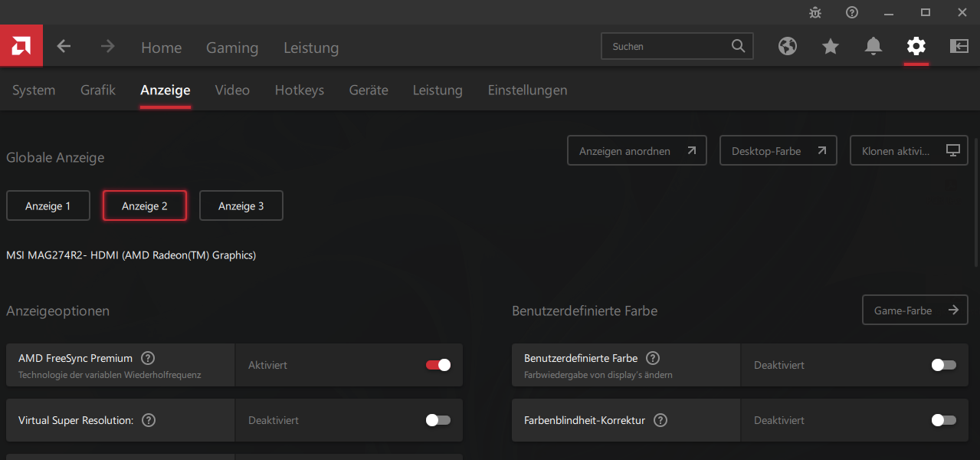Click Farbwiedergabe von display's ändern text

598,375
